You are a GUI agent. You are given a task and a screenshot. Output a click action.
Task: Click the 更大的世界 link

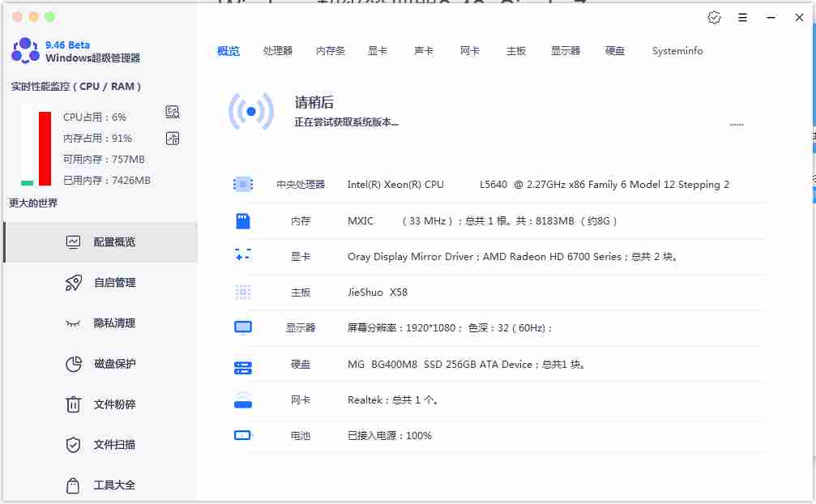[x=33, y=203]
